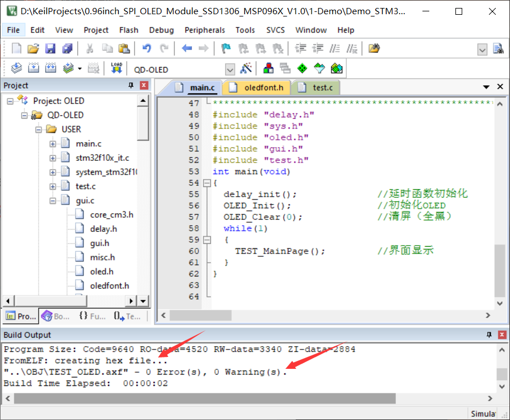Viewport: 510px width, 420px height.
Task: Navigate forwards with the right arrow icon
Action: click(204, 48)
